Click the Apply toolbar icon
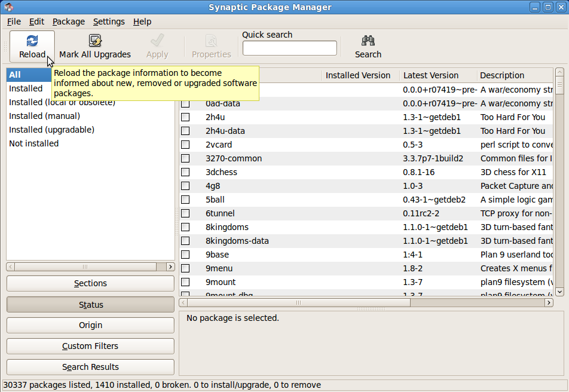 pos(157,41)
